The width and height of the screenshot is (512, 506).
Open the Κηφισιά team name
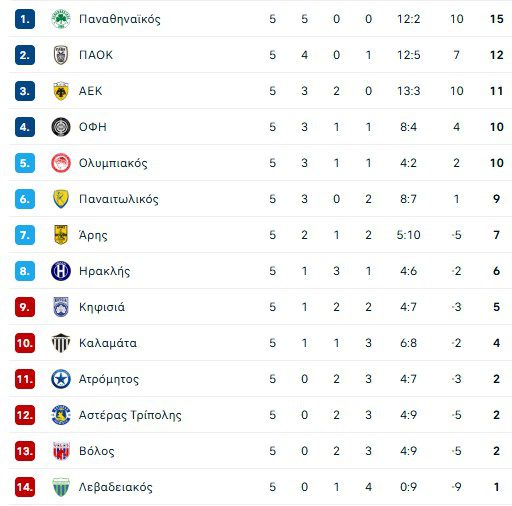102,307
